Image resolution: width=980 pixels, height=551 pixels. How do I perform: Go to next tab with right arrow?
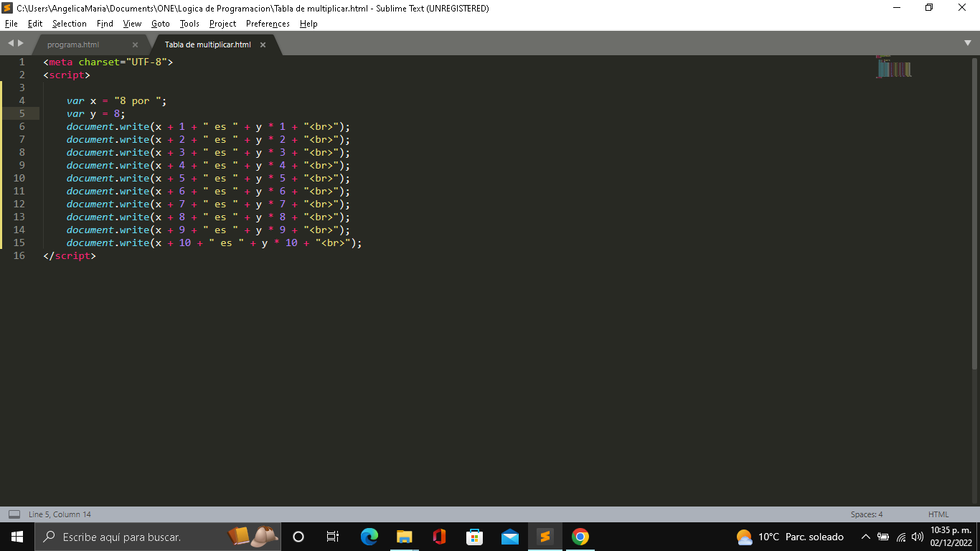point(21,44)
